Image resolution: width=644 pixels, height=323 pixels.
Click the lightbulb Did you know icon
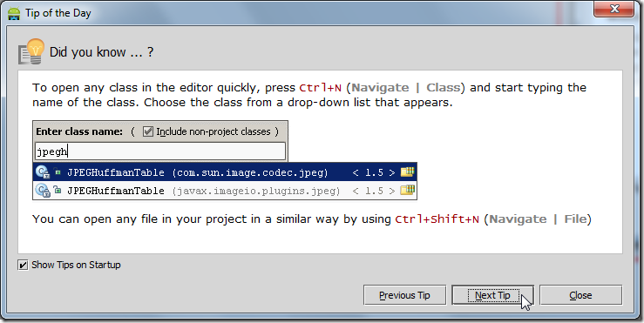click(31, 51)
